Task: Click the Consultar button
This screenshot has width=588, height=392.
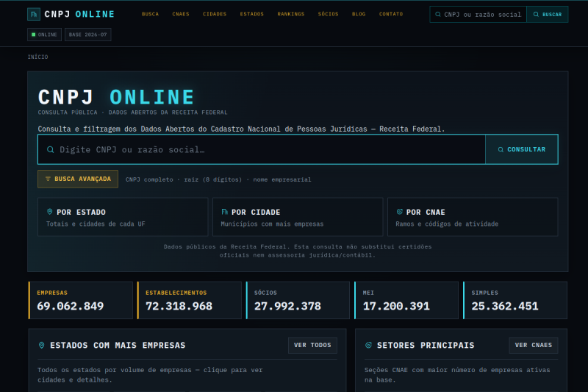Action: 522,149
